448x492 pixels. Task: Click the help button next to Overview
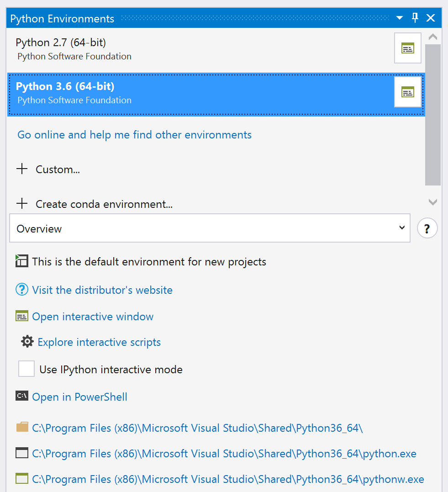click(427, 227)
